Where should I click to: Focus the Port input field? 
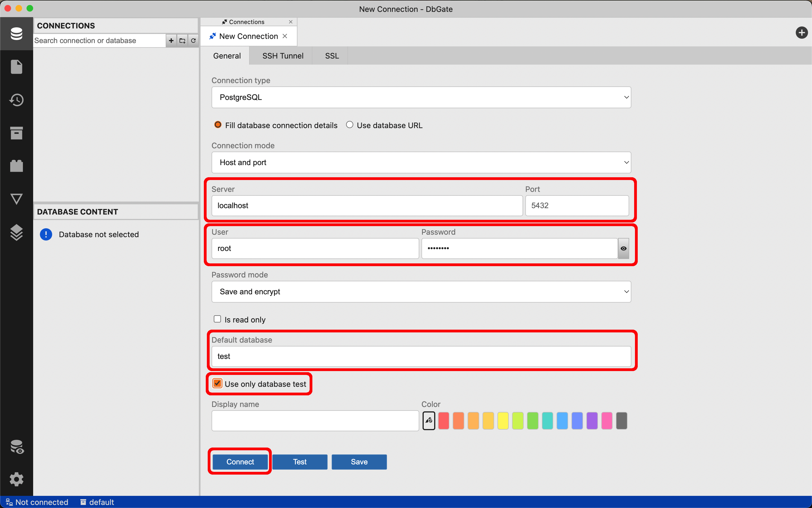577,206
